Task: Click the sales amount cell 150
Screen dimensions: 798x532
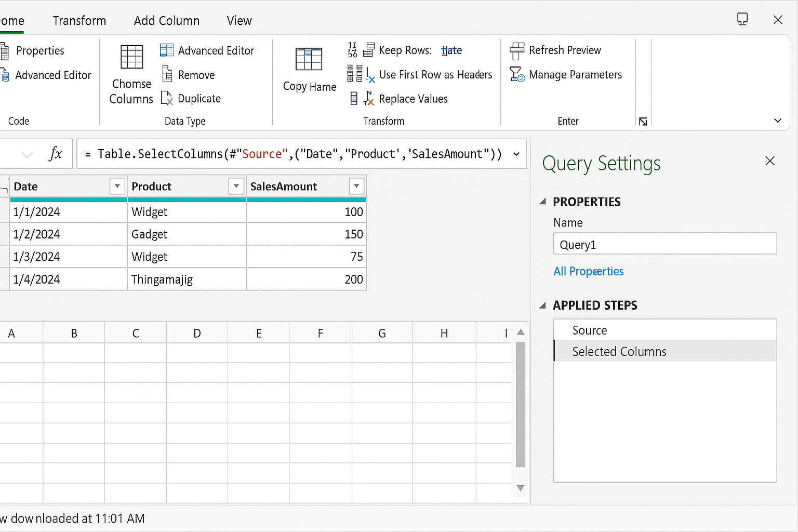Action: tap(307, 234)
